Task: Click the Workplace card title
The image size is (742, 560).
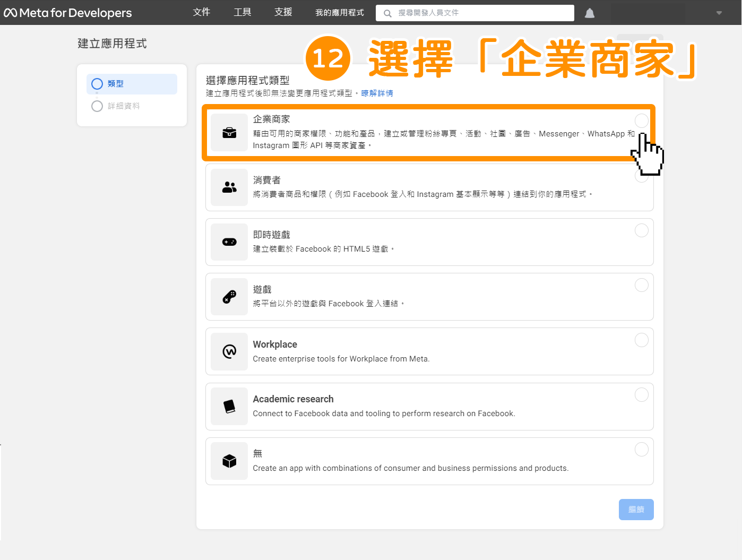Action: [275, 344]
